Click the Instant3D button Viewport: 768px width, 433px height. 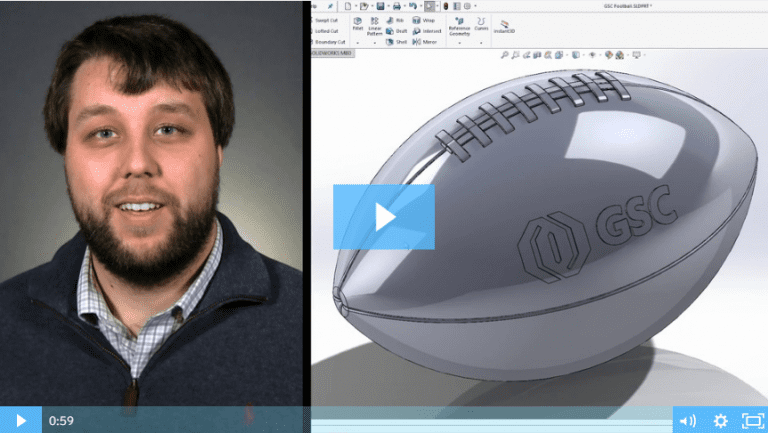(504, 26)
